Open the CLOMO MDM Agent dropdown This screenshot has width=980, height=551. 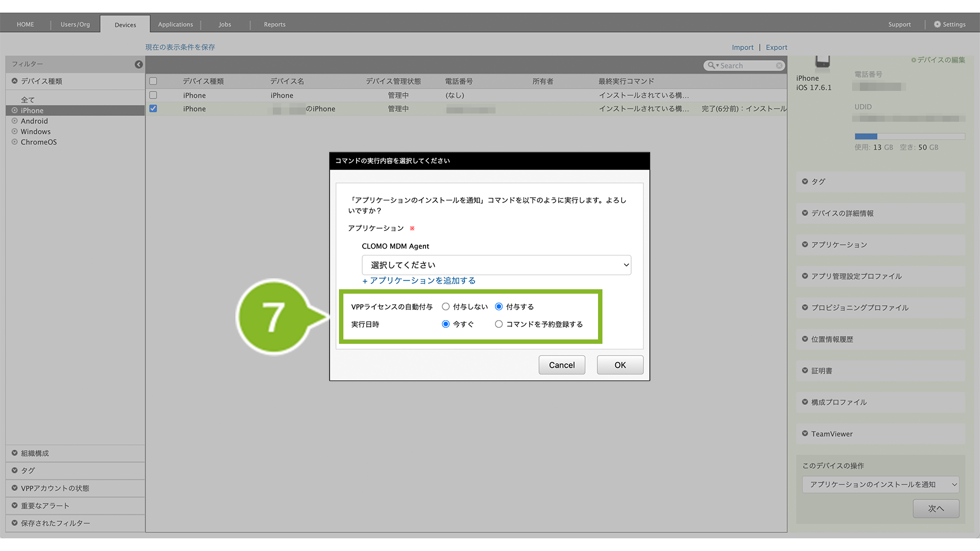pos(496,265)
